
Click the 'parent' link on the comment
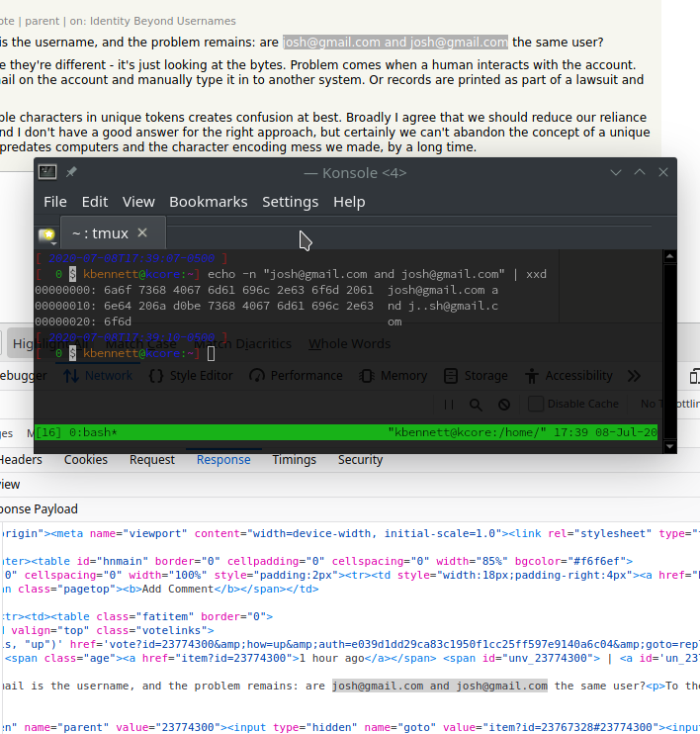click(x=43, y=21)
